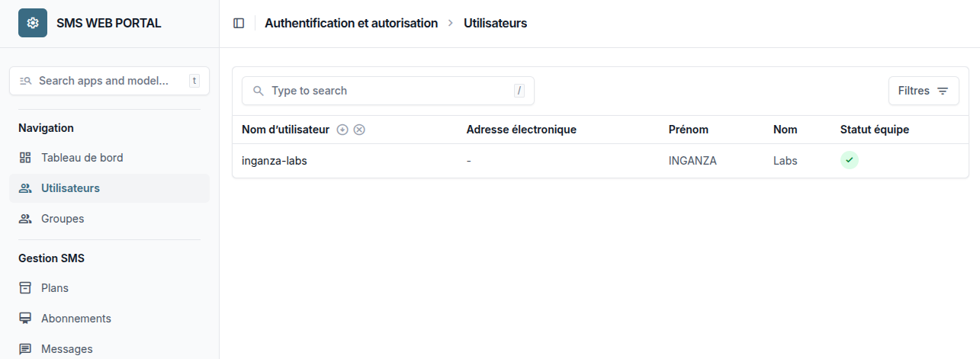Click the Plans archive box icon
This screenshot has height=359, width=980.
pyautogui.click(x=25, y=288)
